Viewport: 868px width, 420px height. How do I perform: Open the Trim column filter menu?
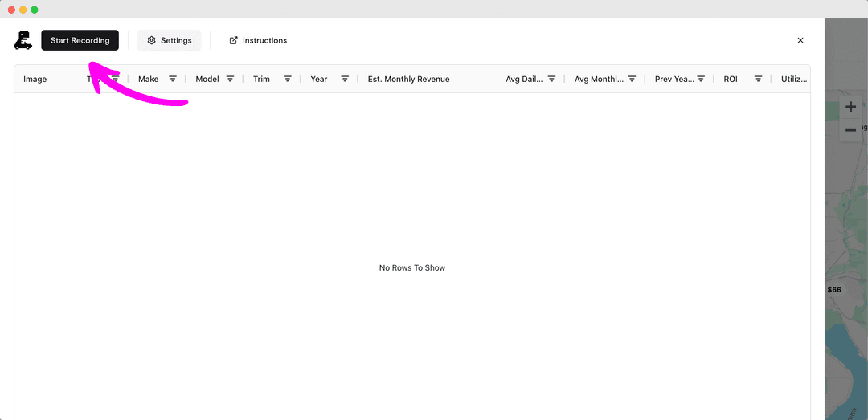[287, 79]
